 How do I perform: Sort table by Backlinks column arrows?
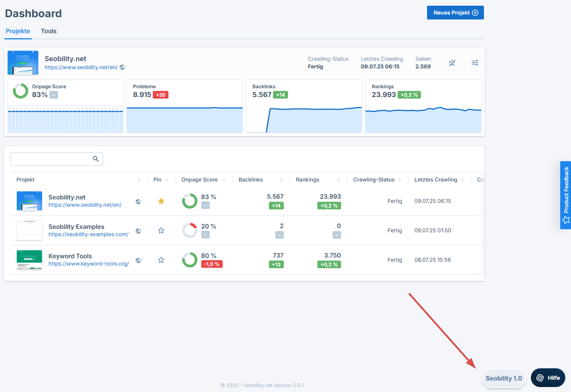[281, 180]
